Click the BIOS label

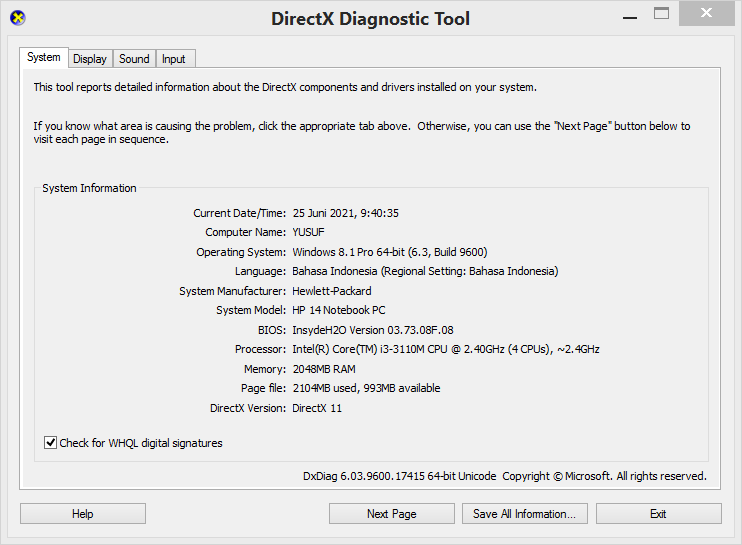[x=272, y=330]
